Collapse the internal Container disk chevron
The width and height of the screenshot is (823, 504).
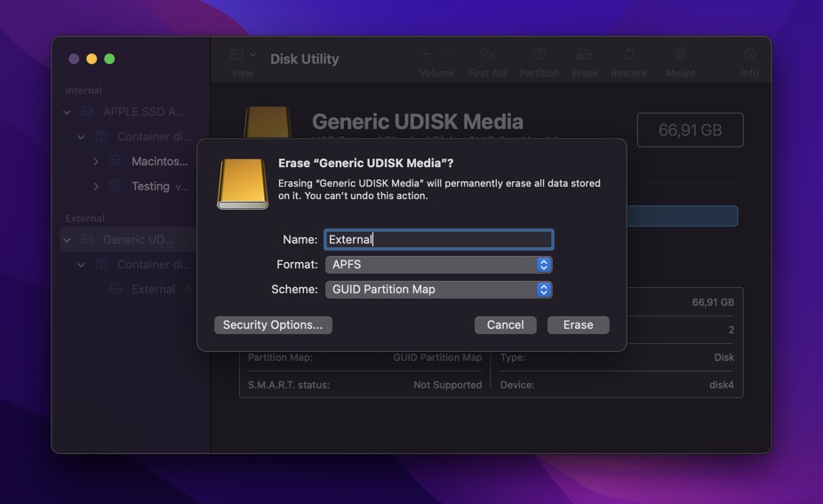[x=81, y=137]
